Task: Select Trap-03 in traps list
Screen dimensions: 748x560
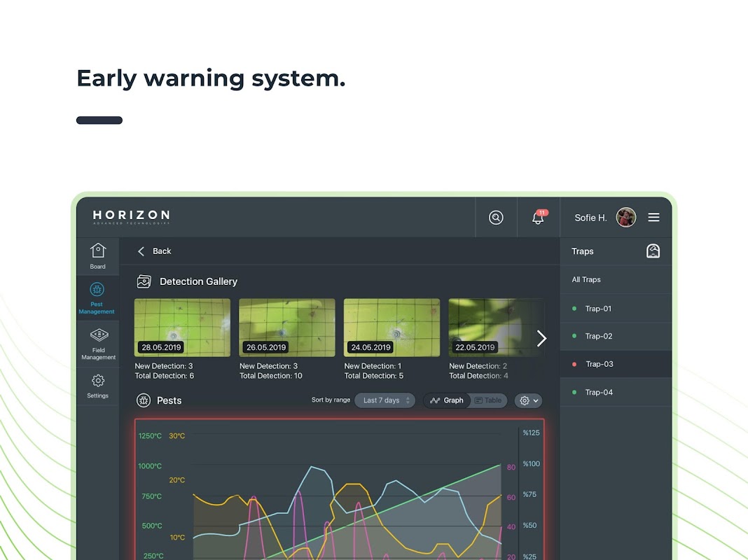Action: (616, 364)
